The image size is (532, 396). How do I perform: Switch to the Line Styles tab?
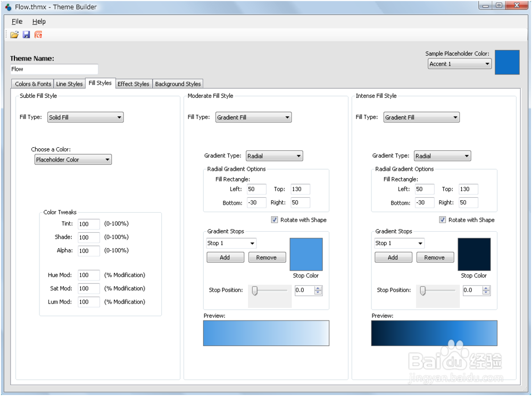coord(69,84)
